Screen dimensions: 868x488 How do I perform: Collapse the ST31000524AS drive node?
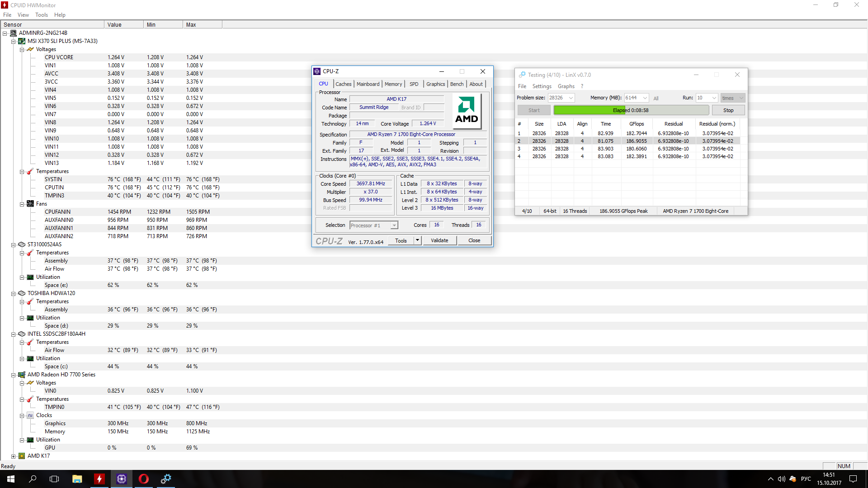[13, 245]
